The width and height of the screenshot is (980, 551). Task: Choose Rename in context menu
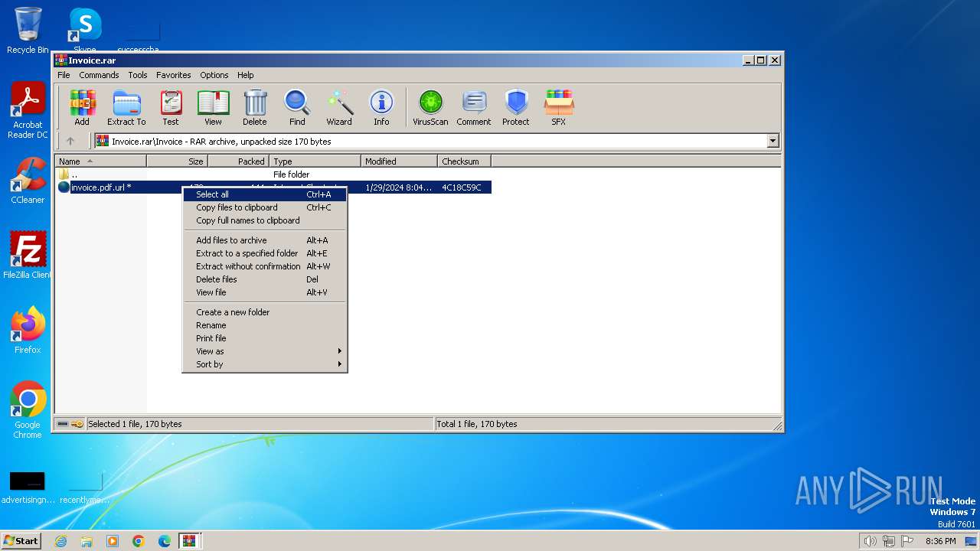point(265,325)
